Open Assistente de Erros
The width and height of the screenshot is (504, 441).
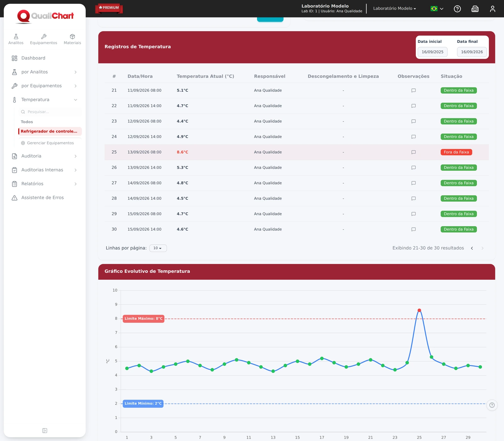pyautogui.click(x=44, y=198)
